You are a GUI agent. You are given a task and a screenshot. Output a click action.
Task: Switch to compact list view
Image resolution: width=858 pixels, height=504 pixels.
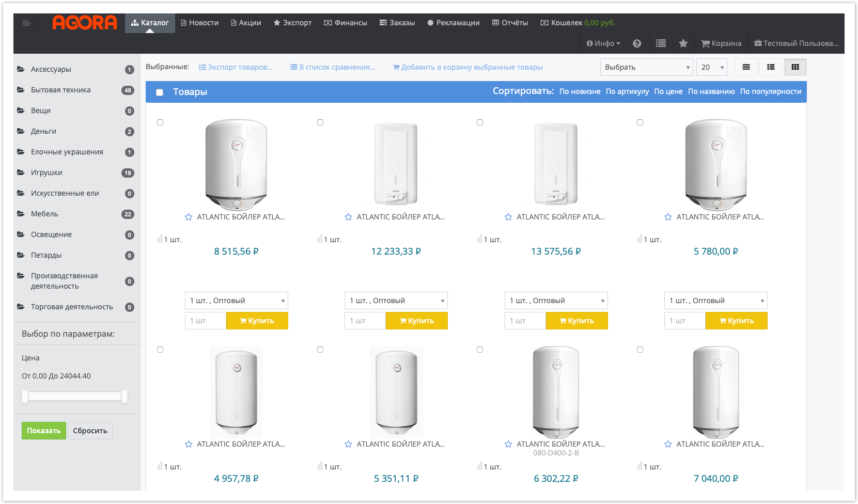tap(746, 67)
